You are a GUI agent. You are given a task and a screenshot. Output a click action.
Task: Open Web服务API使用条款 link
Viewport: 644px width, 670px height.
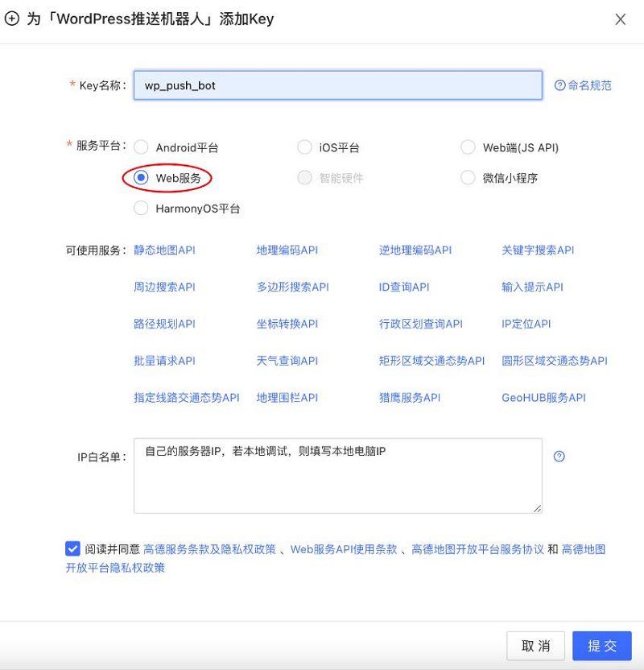click(x=344, y=549)
